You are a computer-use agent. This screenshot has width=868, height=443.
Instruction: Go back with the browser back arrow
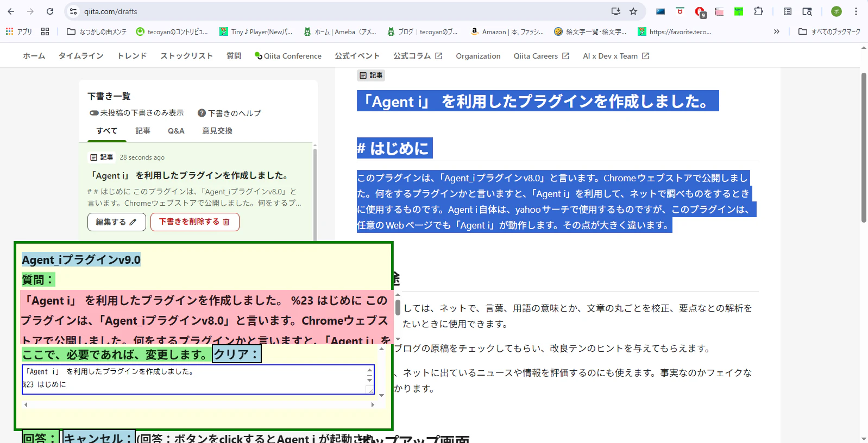click(11, 11)
